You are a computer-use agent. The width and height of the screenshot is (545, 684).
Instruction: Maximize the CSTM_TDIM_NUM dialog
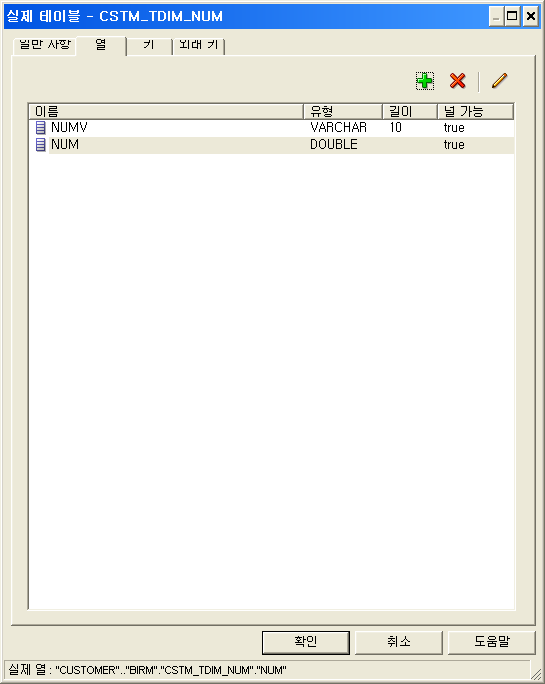point(512,17)
